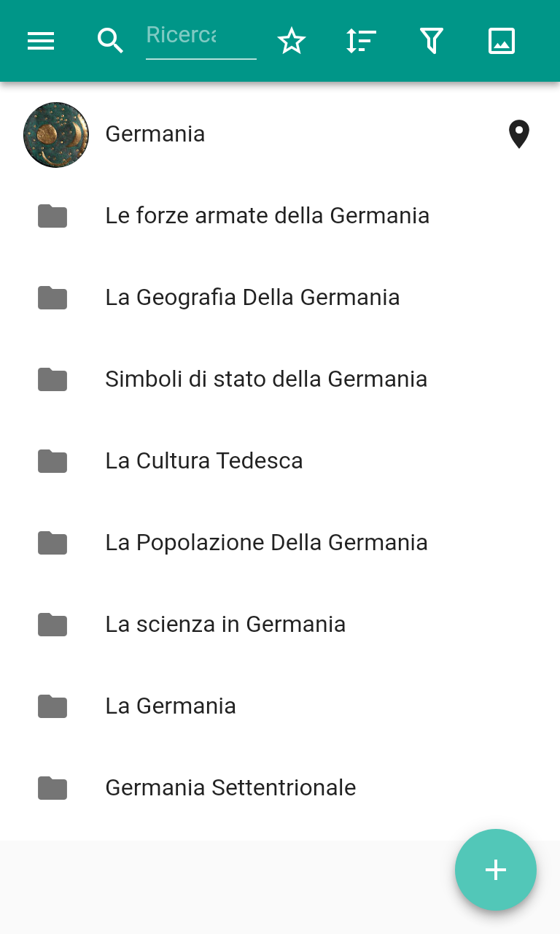This screenshot has width=560, height=934.
Task: Click the magnifying glass search icon
Action: click(x=110, y=41)
